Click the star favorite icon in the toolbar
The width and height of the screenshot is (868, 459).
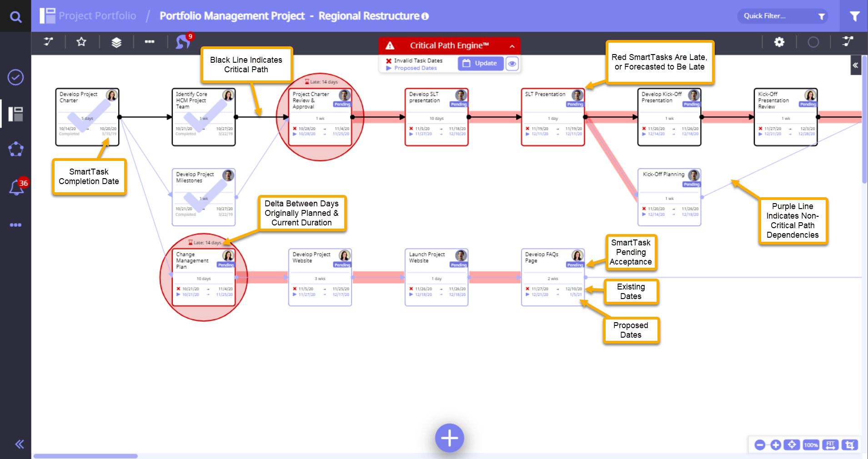[x=81, y=42]
